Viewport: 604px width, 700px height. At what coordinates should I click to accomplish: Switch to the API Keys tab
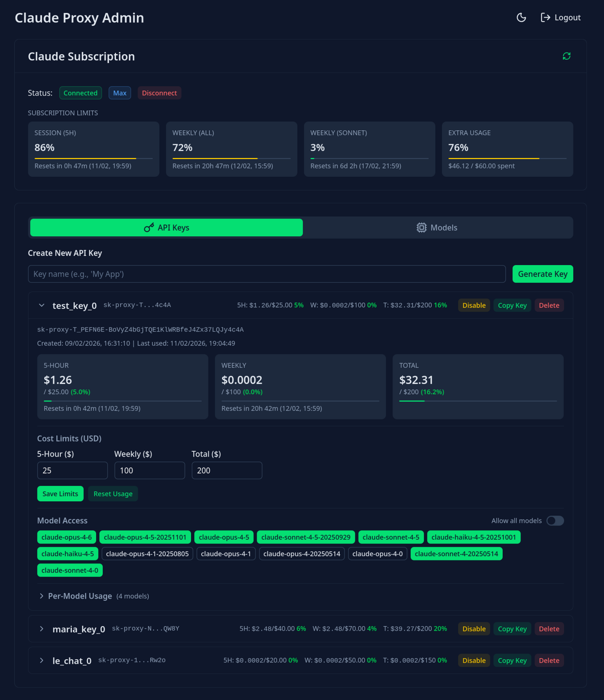167,227
